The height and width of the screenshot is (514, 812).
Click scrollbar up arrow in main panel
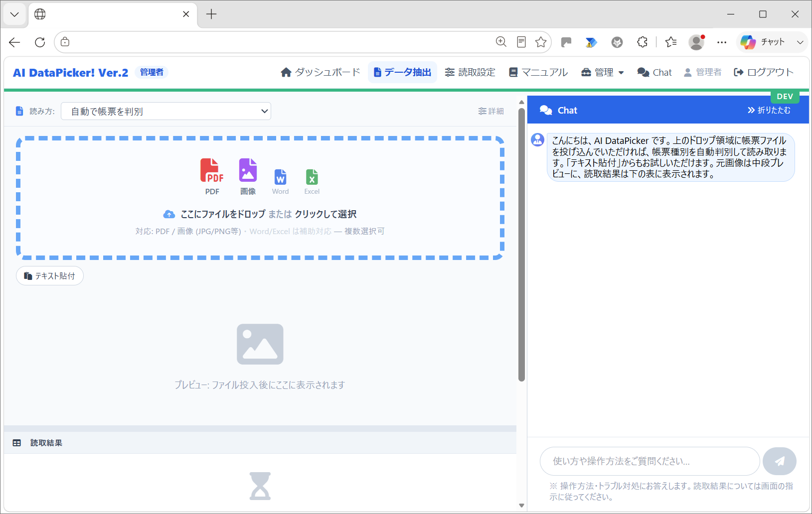(x=521, y=102)
